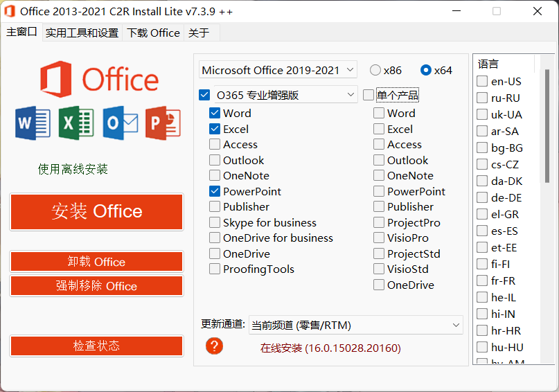The image size is (559, 392).
Task: Enable Outlook in the suite list
Action: pyautogui.click(x=215, y=160)
